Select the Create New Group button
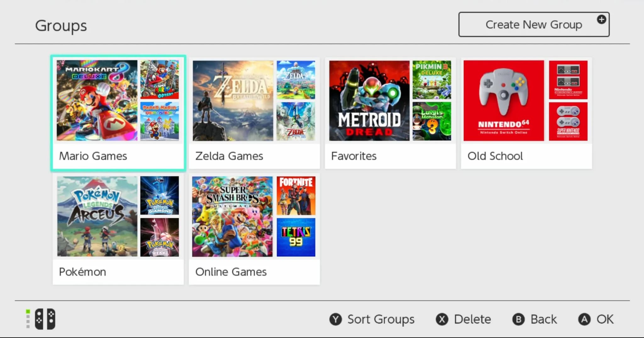Image resolution: width=644 pixels, height=338 pixels. click(x=533, y=25)
